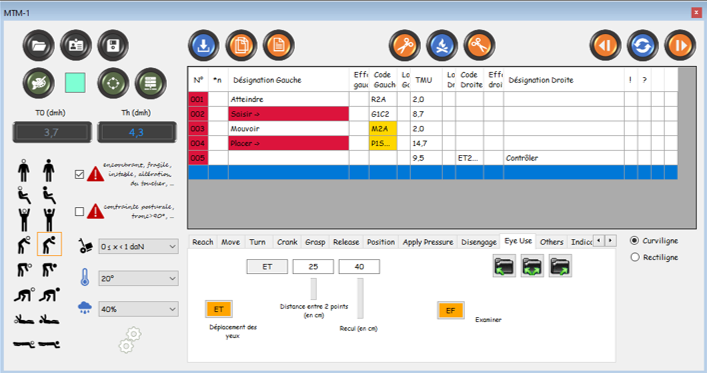Click folder icon with green right arrow

(560, 265)
